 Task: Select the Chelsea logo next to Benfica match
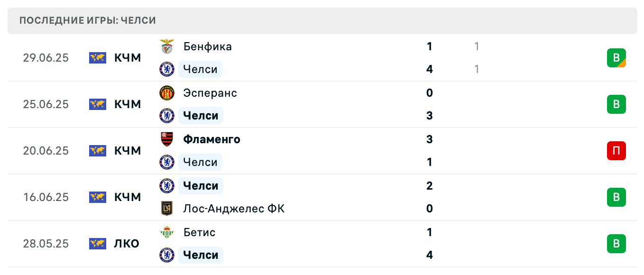(x=167, y=69)
